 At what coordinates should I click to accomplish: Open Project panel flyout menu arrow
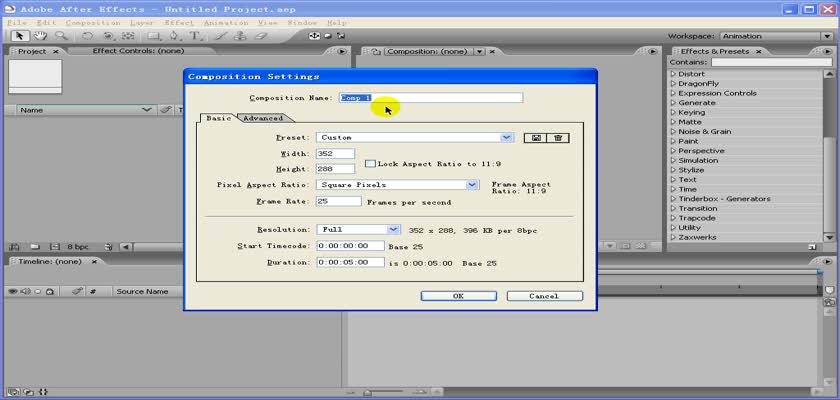pos(341,51)
